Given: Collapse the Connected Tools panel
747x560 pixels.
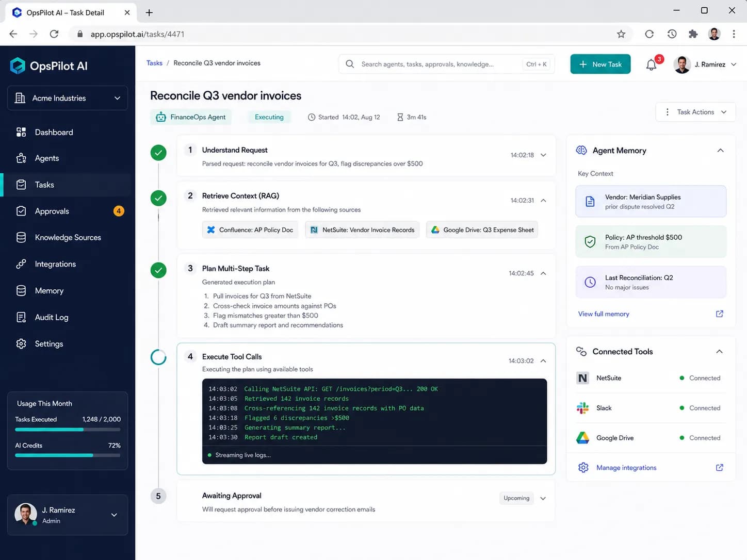Looking at the screenshot, I should pos(719,352).
